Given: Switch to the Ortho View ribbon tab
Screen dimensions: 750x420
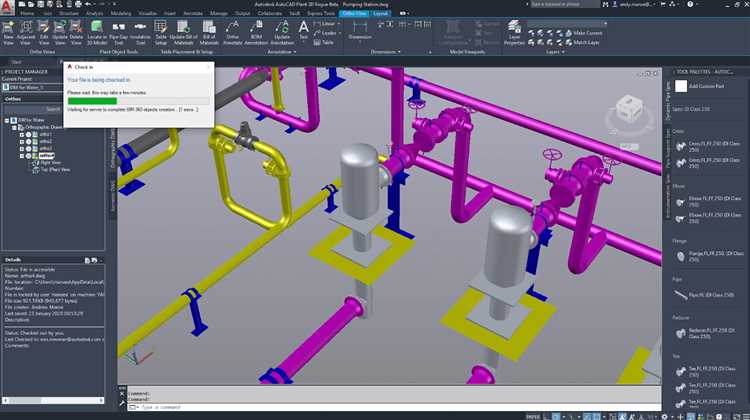Looking at the screenshot, I should pos(352,14).
